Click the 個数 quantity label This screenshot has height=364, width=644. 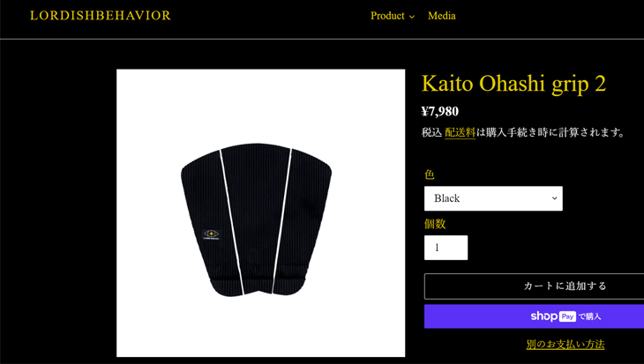click(x=435, y=224)
